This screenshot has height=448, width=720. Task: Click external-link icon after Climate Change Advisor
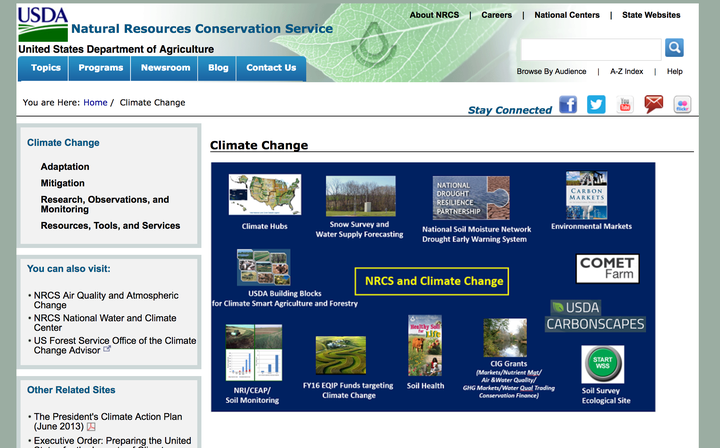click(x=107, y=349)
